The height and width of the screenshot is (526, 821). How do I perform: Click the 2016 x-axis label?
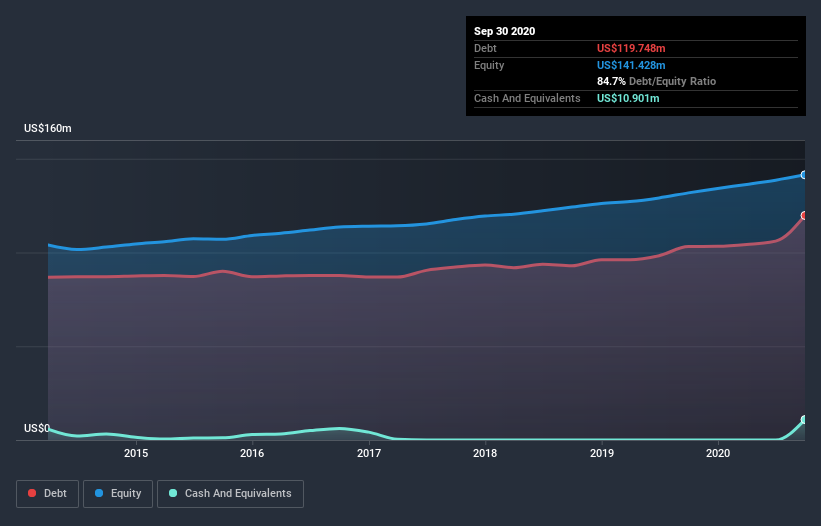[252, 453]
